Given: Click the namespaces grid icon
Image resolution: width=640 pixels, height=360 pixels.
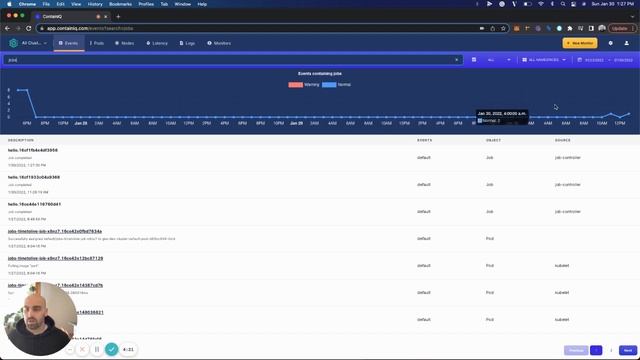Looking at the screenshot, I should tap(524, 60).
